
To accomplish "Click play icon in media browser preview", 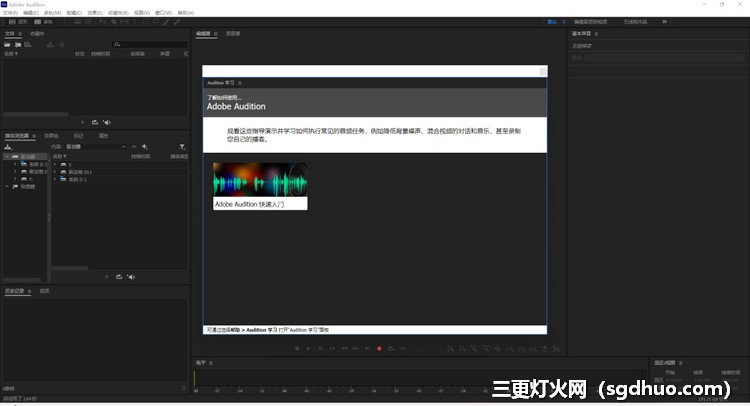I will [x=107, y=277].
